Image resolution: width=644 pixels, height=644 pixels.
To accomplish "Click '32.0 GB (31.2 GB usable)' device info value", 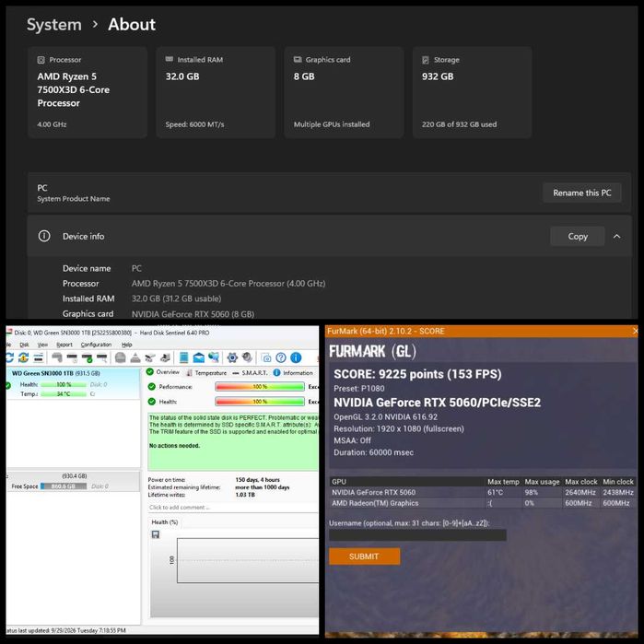I will pos(176,299).
